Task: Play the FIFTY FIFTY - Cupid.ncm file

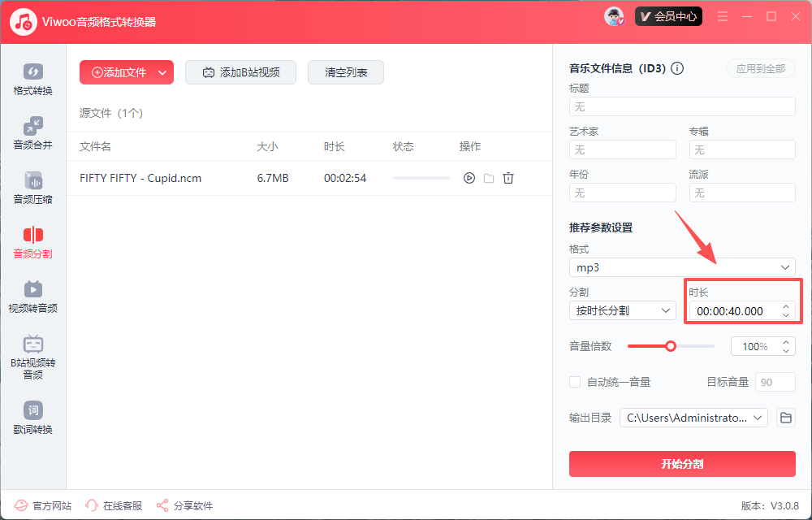Action: point(469,177)
